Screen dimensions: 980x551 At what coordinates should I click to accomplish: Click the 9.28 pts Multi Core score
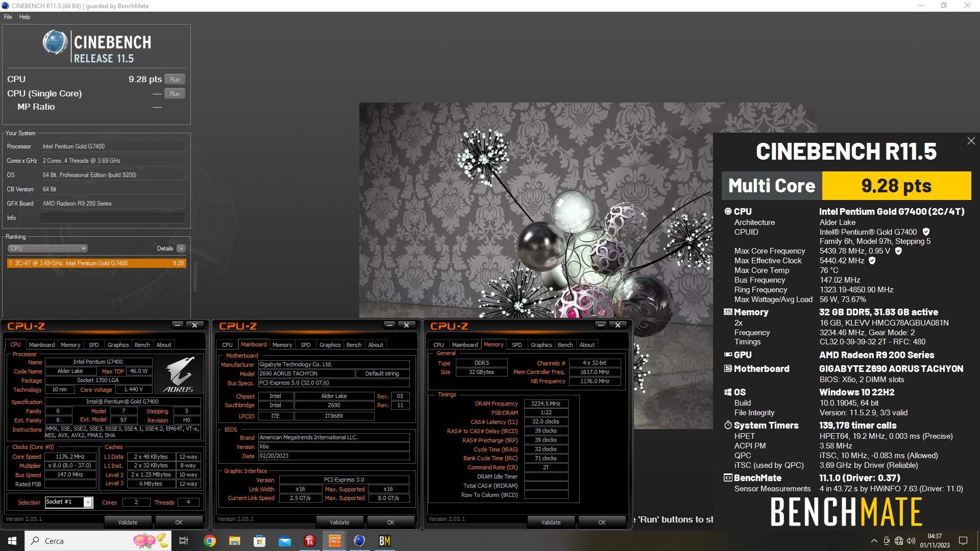coord(896,186)
